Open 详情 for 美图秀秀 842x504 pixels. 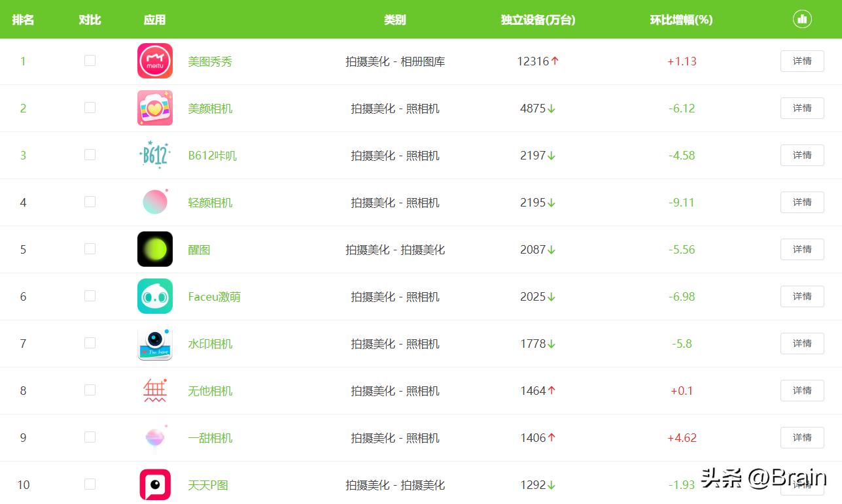click(x=802, y=61)
